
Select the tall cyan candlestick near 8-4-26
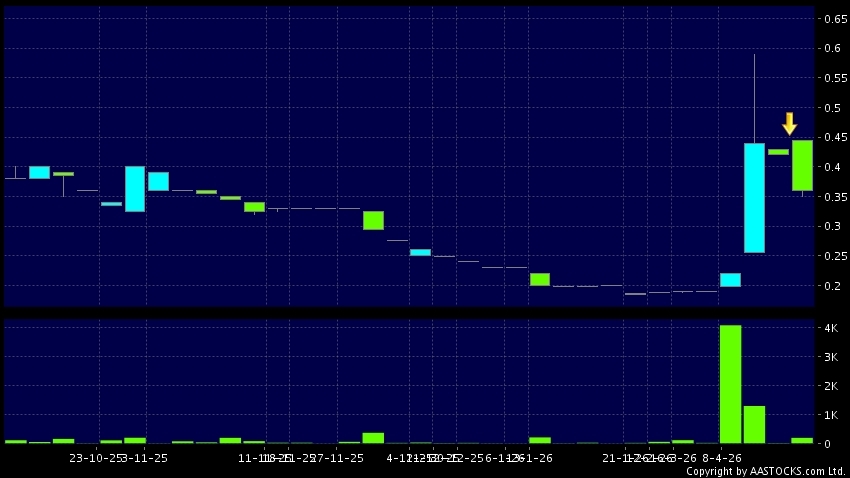pos(754,197)
